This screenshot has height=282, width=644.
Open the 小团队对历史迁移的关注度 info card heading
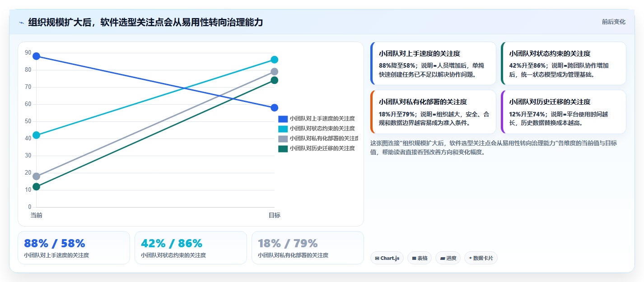click(x=550, y=102)
